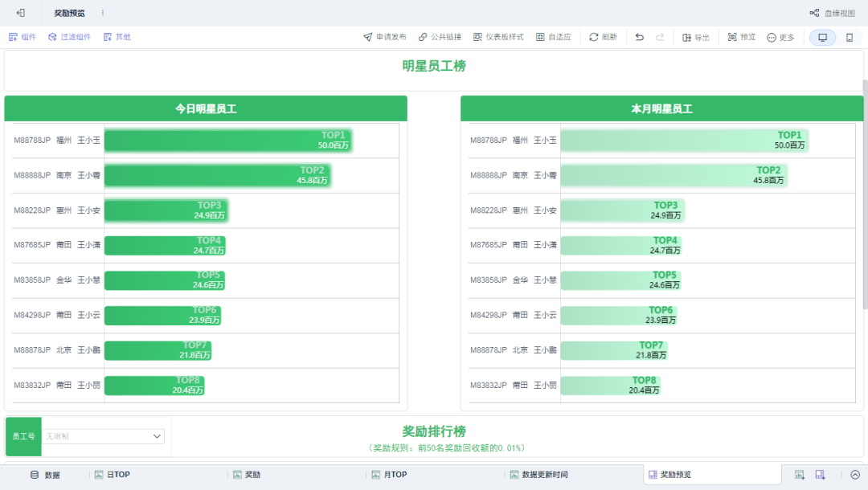The height and width of the screenshot is (490, 868).
Task: Click 预览 preview
Action: point(742,37)
